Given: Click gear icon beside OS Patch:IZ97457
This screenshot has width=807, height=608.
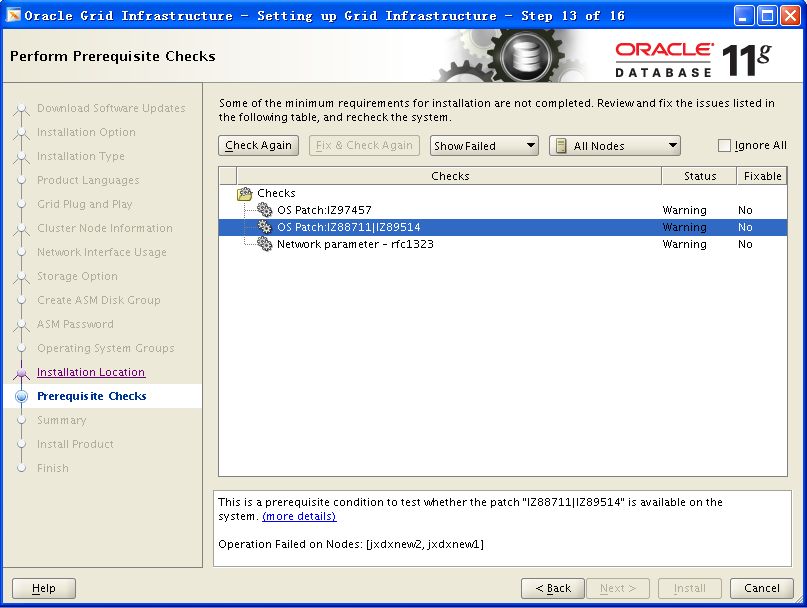Looking at the screenshot, I should pyautogui.click(x=264, y=210).
